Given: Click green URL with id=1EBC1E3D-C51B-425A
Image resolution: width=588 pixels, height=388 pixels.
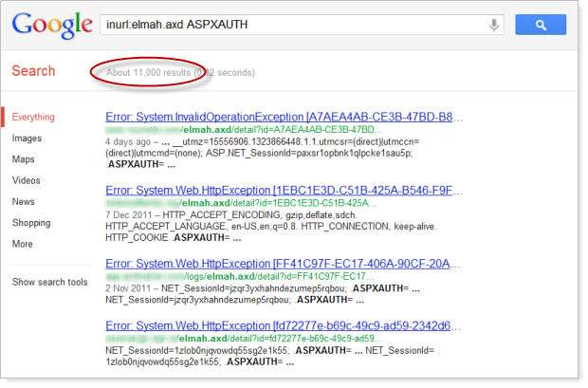Looking at the screenshot, I should tap(241, 203).
